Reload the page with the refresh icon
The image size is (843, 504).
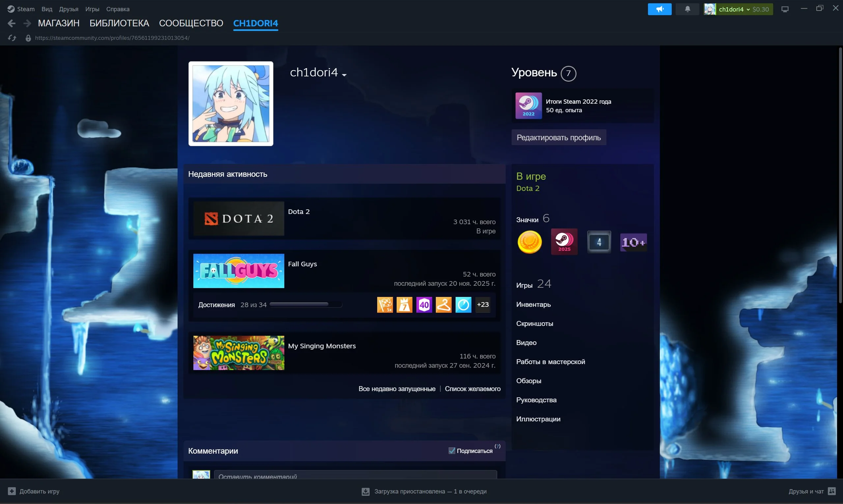[12, 38]
